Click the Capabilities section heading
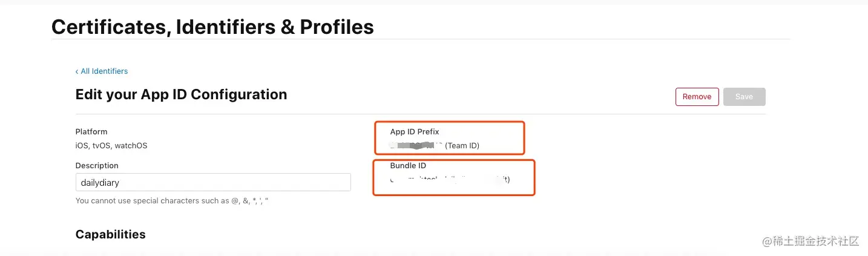Screen dimensions: 868x256 click(110, 234)
